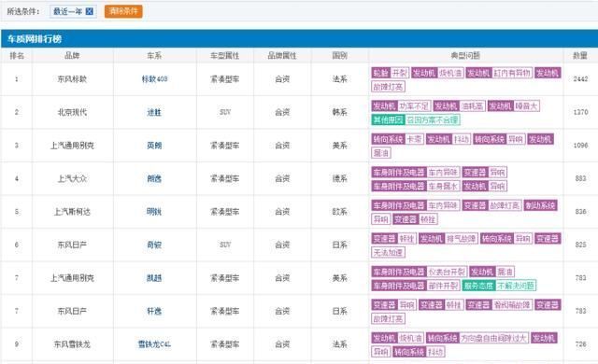Viewport: 598px width, 364px height.
Task: Click 故障灯亮 tag in 轩逸 row
Action: (x=389, y=318)
